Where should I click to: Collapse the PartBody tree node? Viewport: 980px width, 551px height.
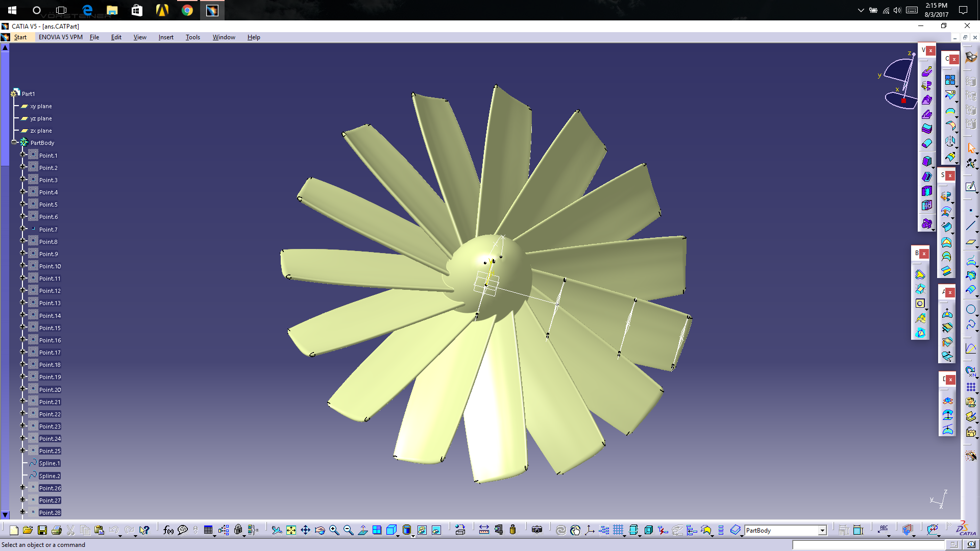point(14,143)
